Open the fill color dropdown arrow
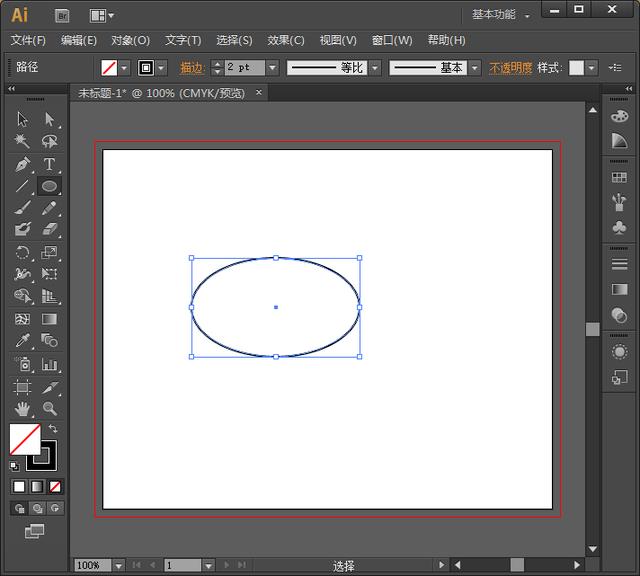The height and width of the screenshot is (576, 640). pos(124,68)
